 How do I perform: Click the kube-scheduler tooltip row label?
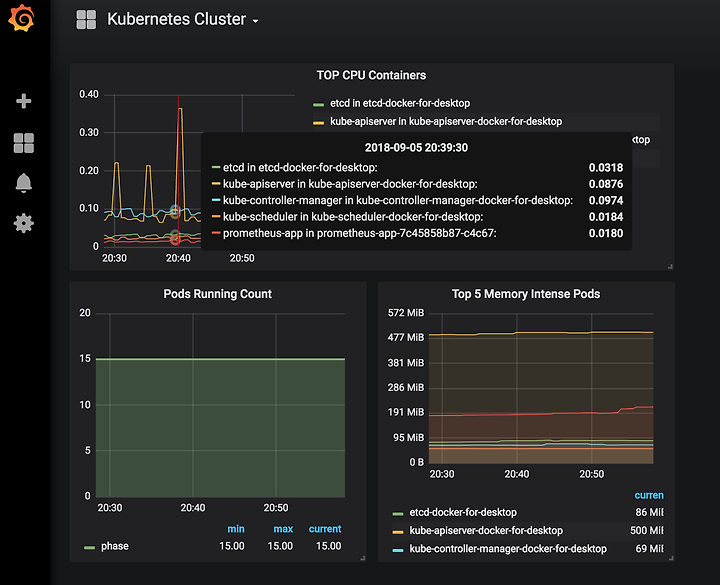[x=353, y=217]
